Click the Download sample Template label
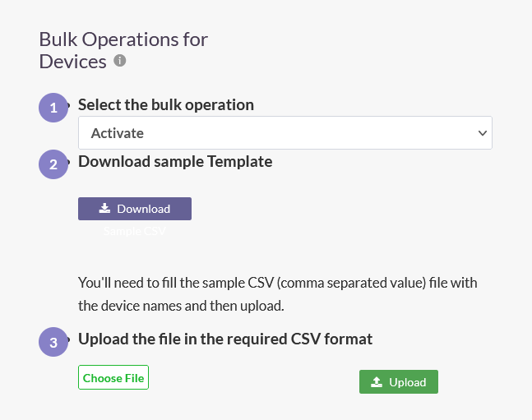This screenshot has width=532, height=420. [x=175, y=161]
